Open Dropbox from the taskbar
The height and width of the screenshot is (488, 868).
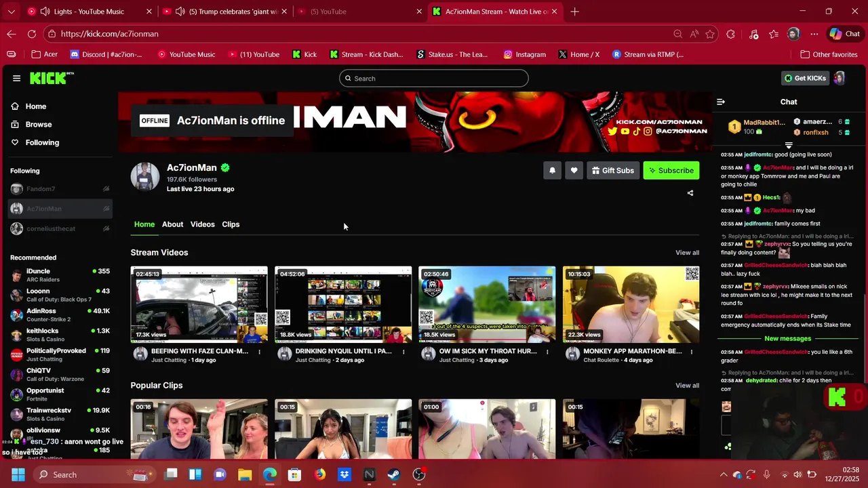point(344,474)
